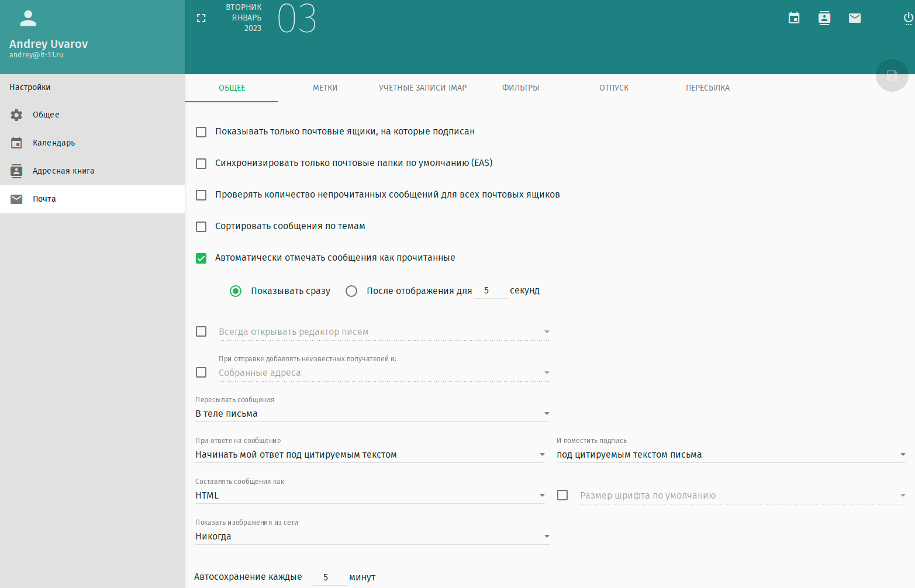Click the large date number 03
Screen dimensions: 915x588
pyautogui.click(x=297, y=18)
